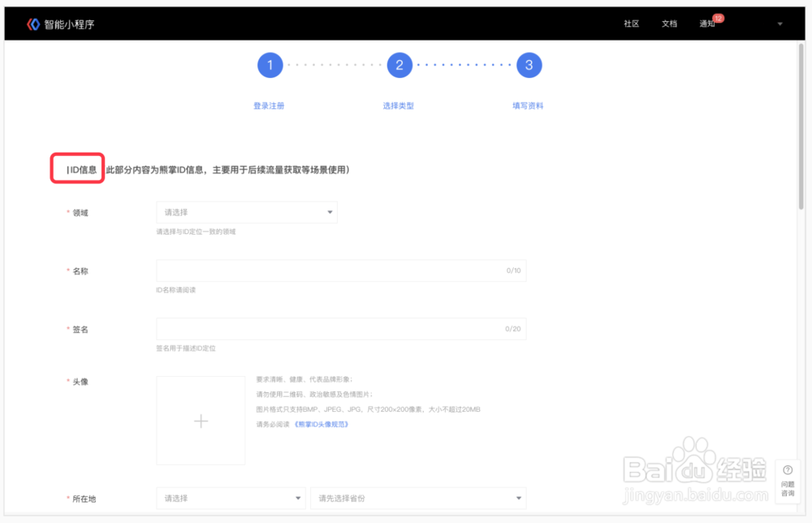The width and height of the screenshot is (812, 523).
Task: Open the 社区 menu item
Action: (631, 24)
